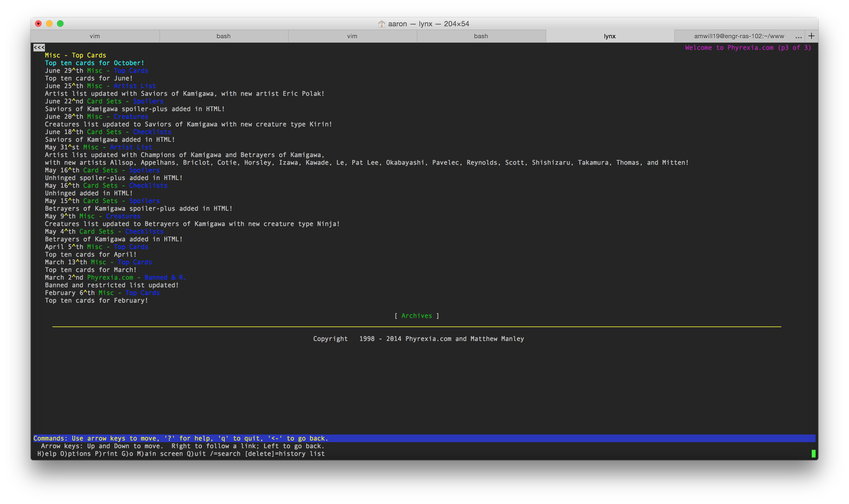Click 'Betrayers of Kamigawa added in HTML!'
This screenshot has width=849, height=504.
click(114, 239)
